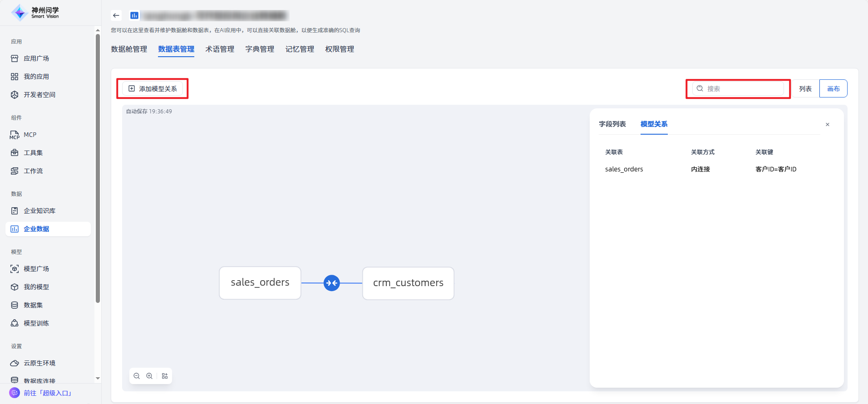Viewport: 868px width, 404px height.
Task: Zoom in the canvas
Action: point(149,376)
